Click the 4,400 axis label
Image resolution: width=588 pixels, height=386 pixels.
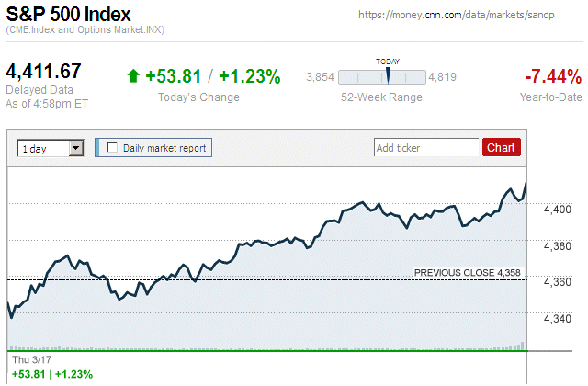(558, 210)
